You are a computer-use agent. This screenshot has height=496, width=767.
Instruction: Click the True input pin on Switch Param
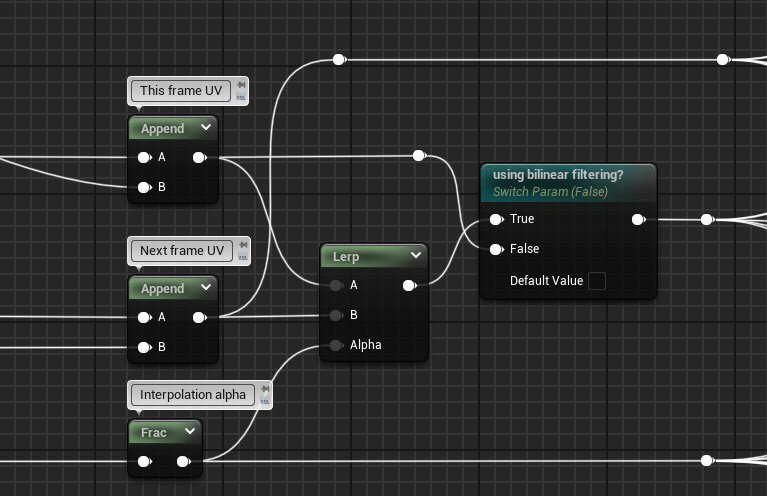[496, 220]
